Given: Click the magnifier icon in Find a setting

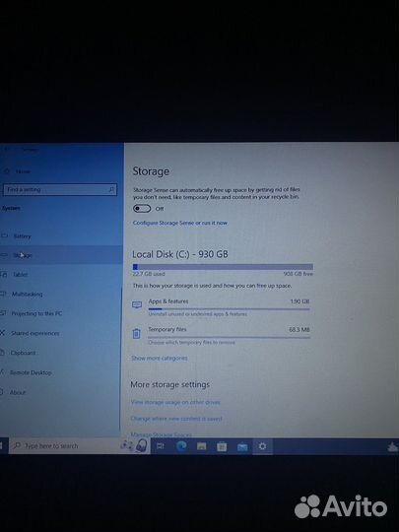Looking at the screenshot, I should click(111, 190).
